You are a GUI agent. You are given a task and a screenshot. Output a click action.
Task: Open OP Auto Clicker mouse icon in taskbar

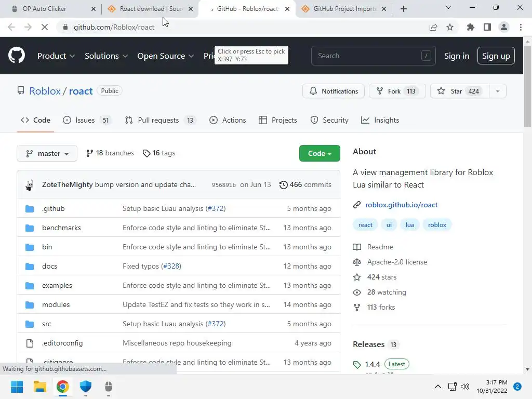[109, 387]
